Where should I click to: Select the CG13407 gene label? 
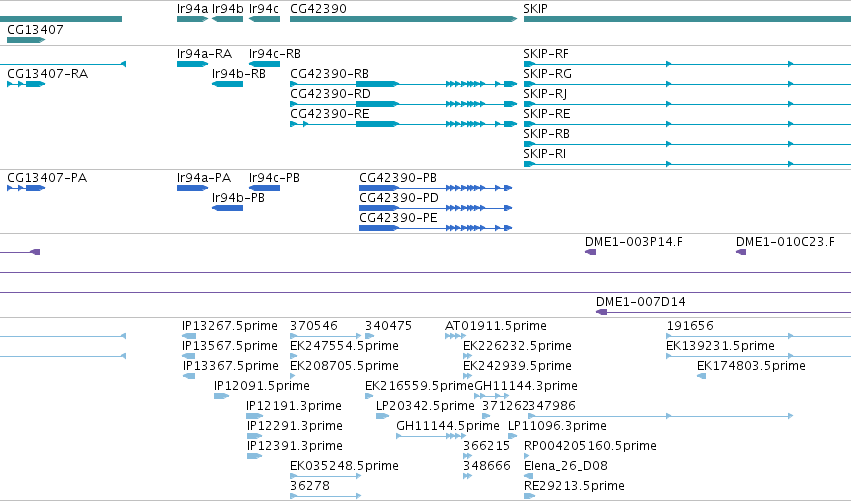(35, 30)
